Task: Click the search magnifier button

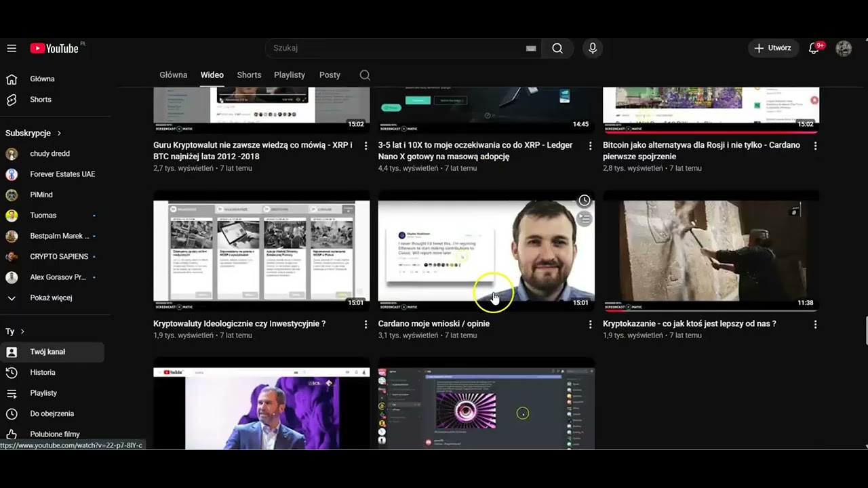Action: coord(557,48)
